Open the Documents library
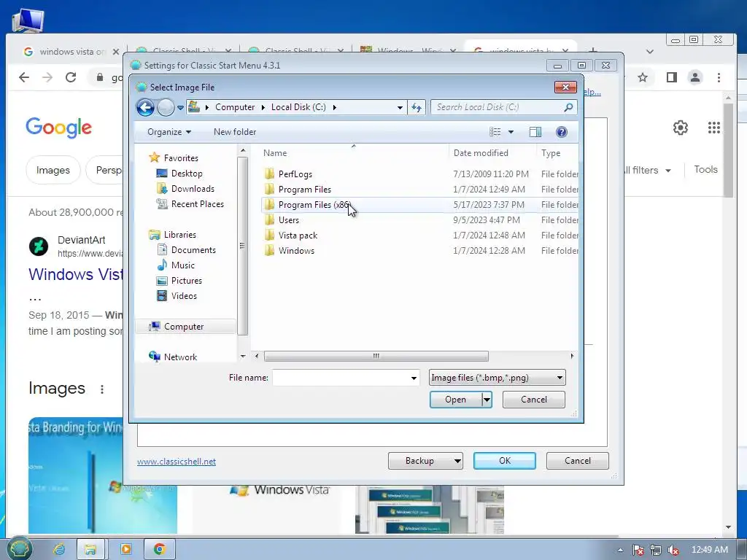Viewport: 747px width, 560px height. tap(193, 249)
